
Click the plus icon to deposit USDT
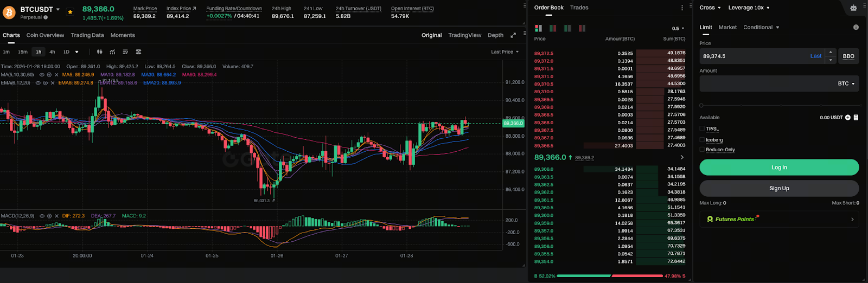pyautogui.click(x=847, y=118)
